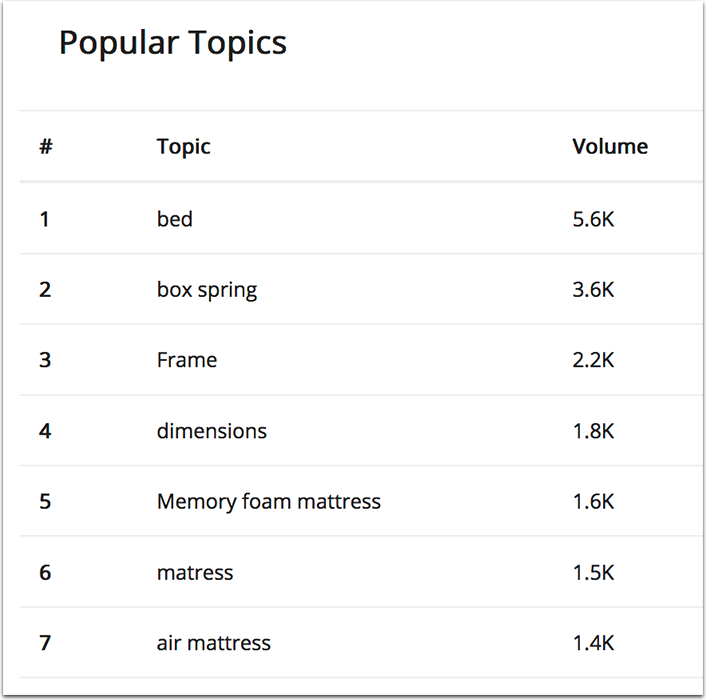
Task: Select rank number 1 cell
Action: pyautogui.click(x=44, y=219)
